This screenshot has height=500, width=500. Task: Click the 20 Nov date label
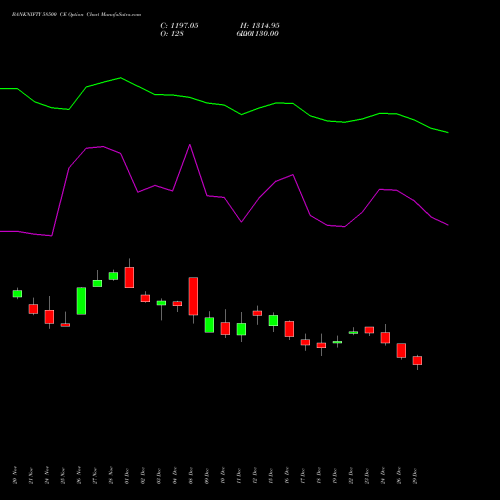click(15, 475)
